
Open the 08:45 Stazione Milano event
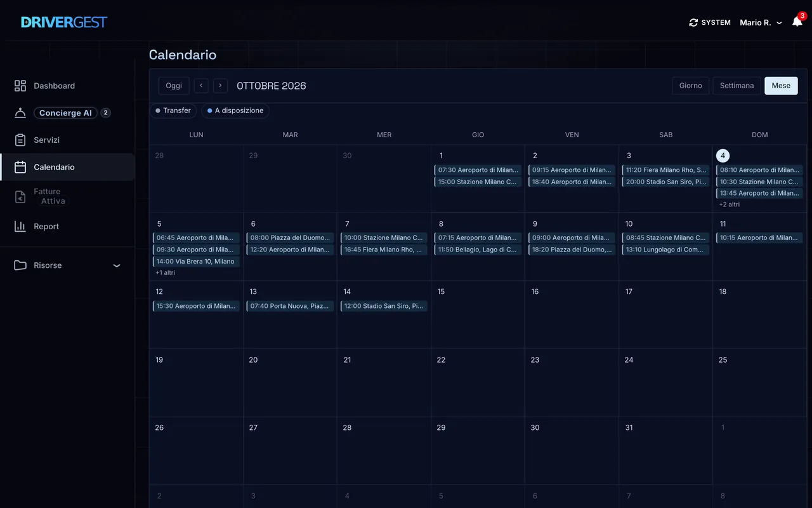(x=665, y=237)
